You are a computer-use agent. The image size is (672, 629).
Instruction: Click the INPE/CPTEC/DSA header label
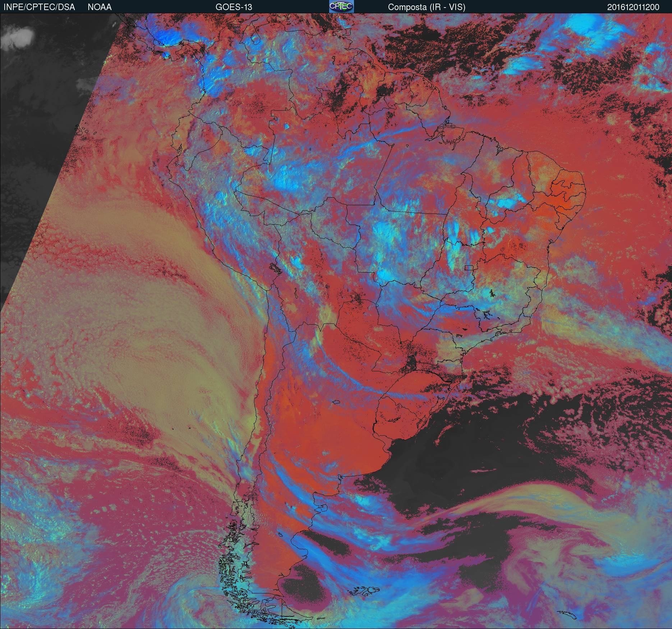39,7
